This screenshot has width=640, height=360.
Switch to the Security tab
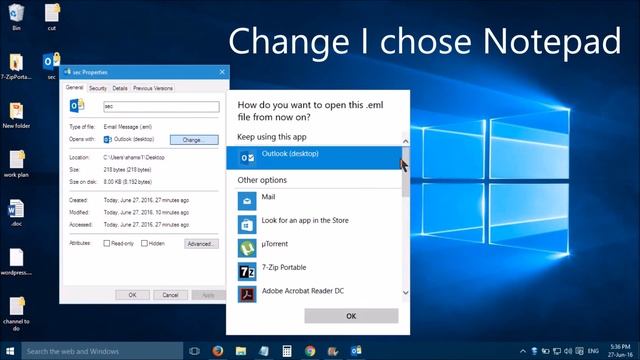pyautogui.click(x=98, y=88)
